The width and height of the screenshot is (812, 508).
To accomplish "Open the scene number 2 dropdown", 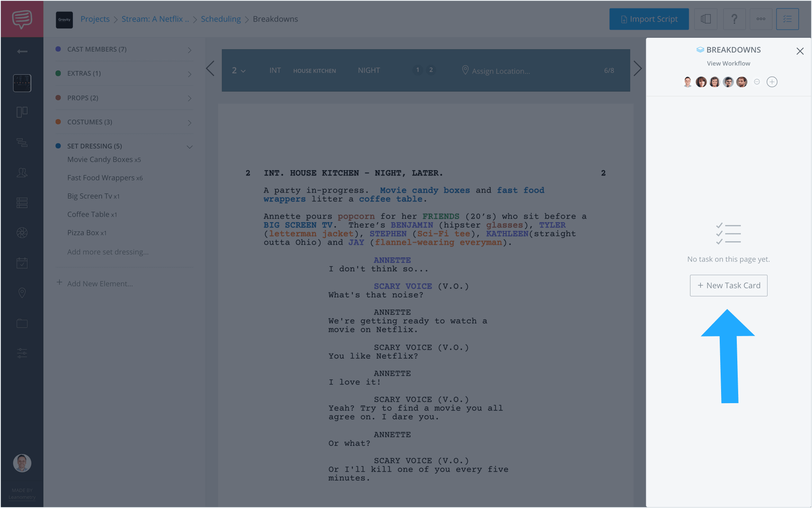I will [x=239, y=71].
